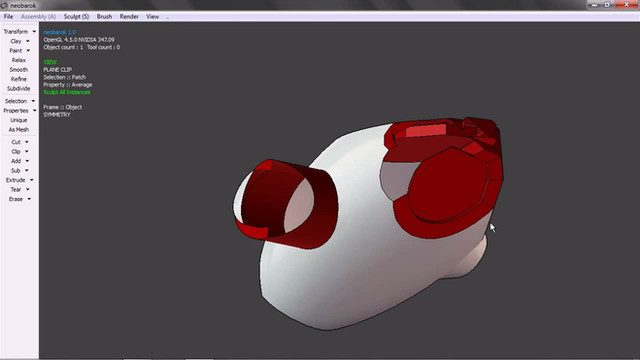Open the Cut tool dropdown

[x=19, y=142]
